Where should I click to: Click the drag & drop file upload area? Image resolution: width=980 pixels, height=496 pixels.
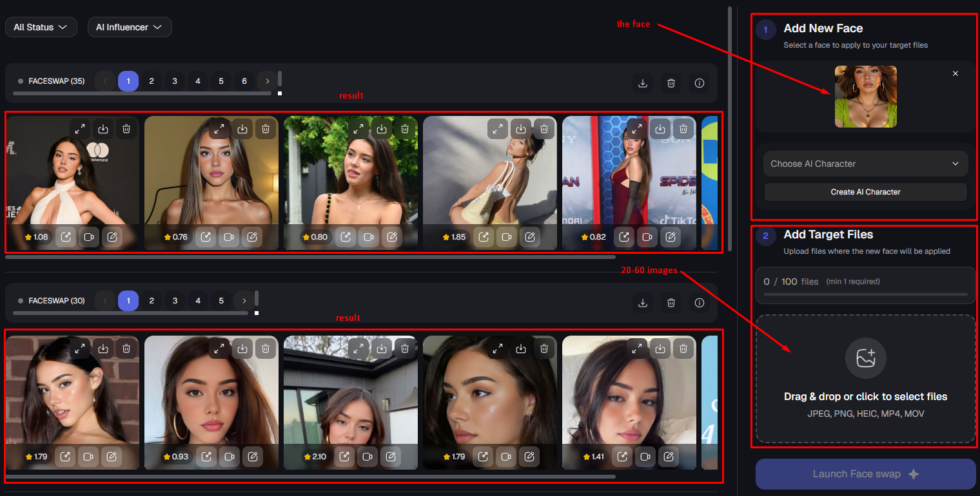(x=865, y=379)
